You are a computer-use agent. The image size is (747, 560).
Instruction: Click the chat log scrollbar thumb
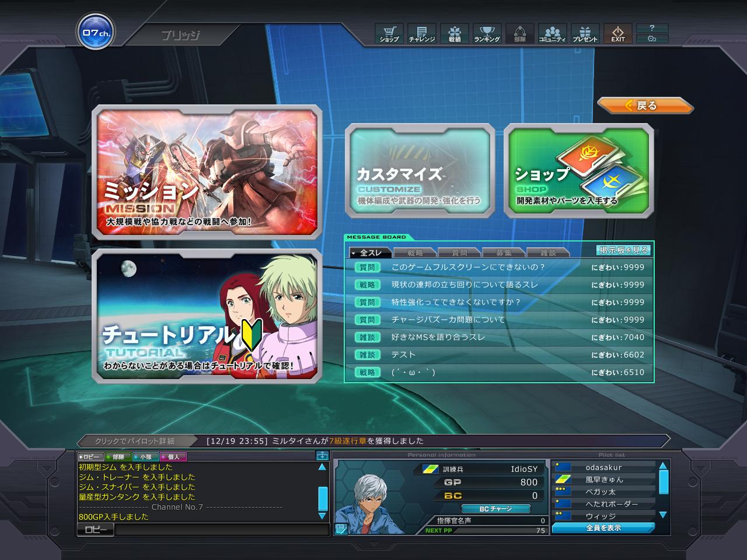[322, 498]
